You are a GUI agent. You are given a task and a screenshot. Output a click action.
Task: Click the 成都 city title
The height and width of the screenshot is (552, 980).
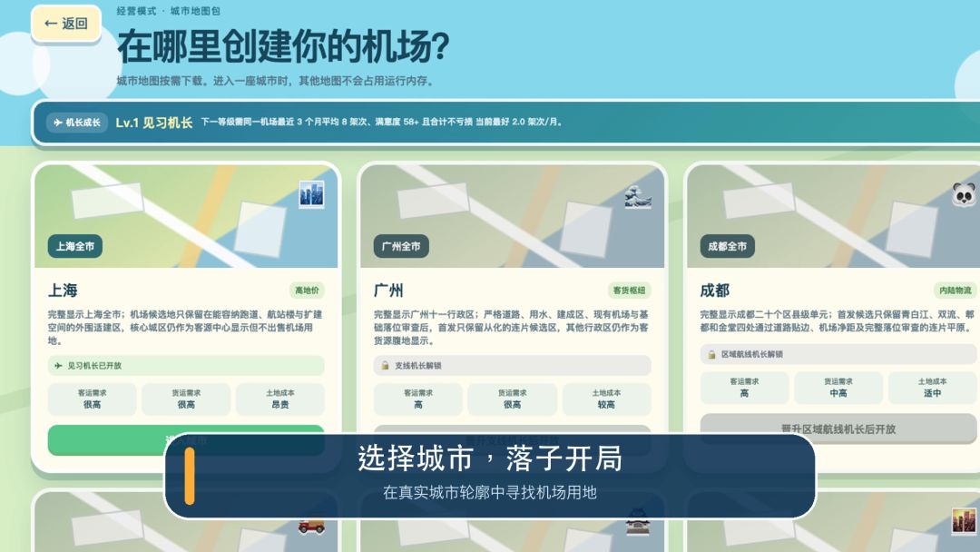714,290
